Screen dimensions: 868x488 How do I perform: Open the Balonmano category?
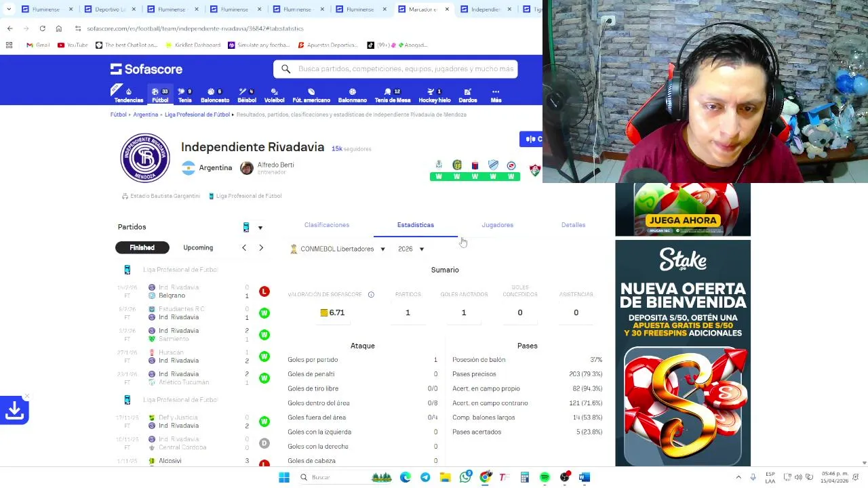click(x=353, y=95)
